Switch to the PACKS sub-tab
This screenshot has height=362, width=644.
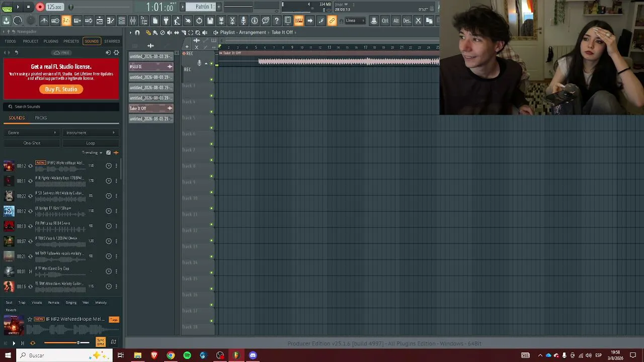point(41,118)
